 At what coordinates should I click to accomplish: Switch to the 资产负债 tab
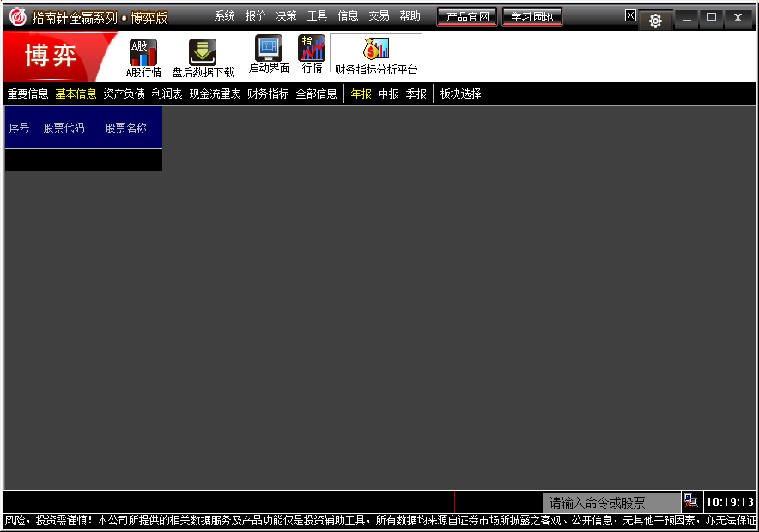[124, 94]
